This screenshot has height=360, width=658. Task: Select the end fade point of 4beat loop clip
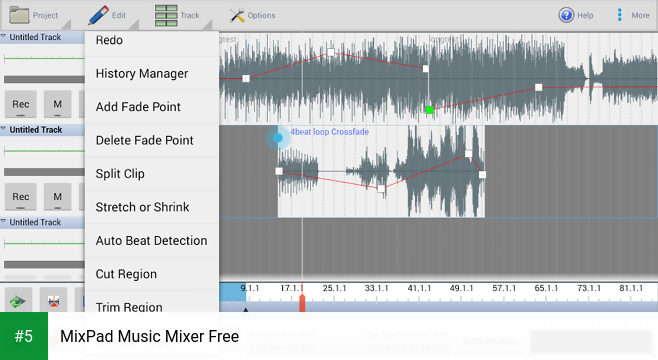[x=482, y=175]
